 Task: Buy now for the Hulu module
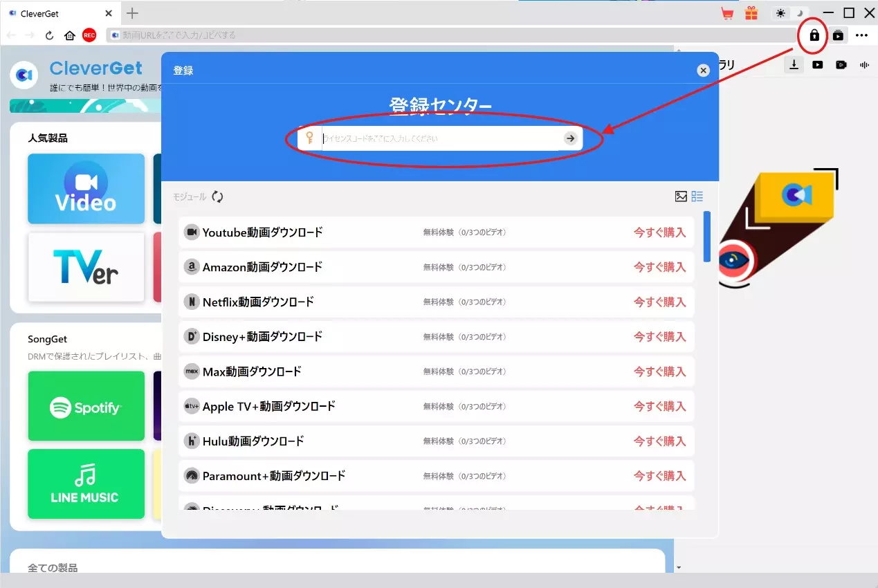click(660, 441)
